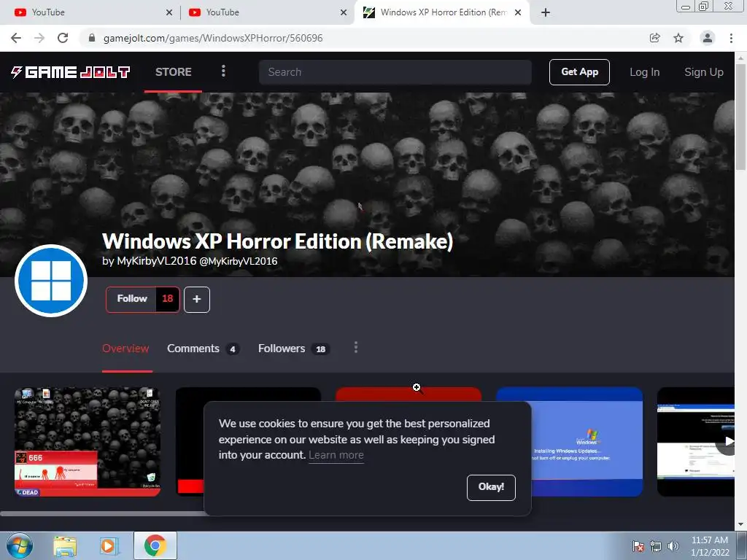
Task: Click the address bar URL
Action: tap(213, 38)
